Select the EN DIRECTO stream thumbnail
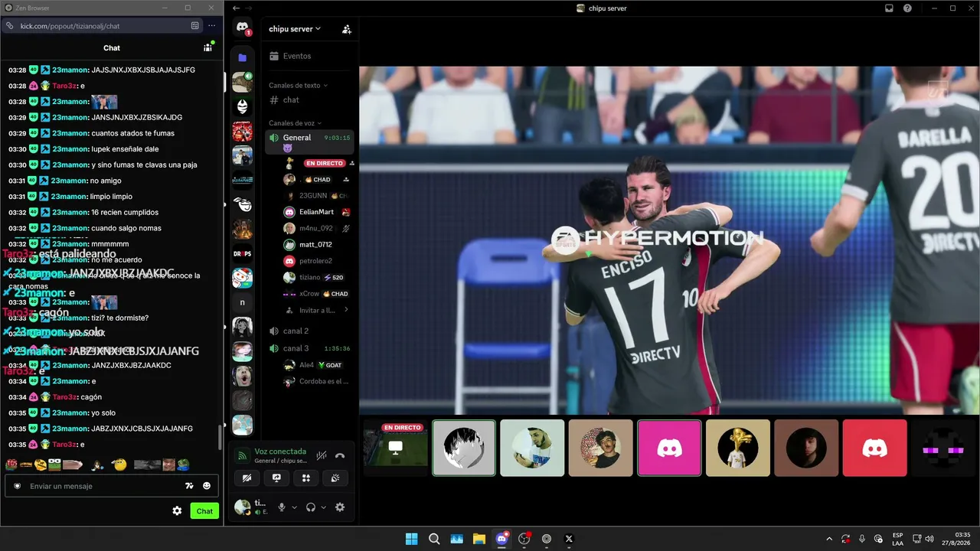The image size is (980, 551). (x=395, y=448)
